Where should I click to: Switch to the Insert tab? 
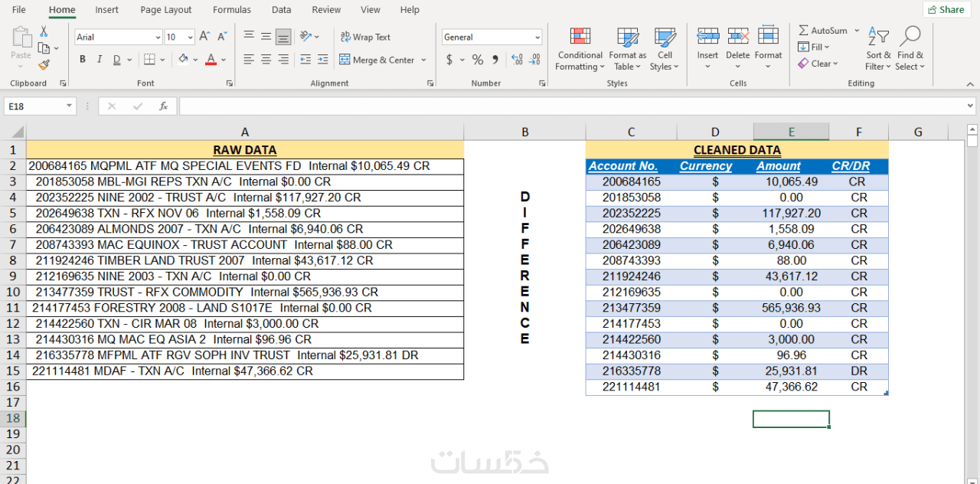point(107,10)
